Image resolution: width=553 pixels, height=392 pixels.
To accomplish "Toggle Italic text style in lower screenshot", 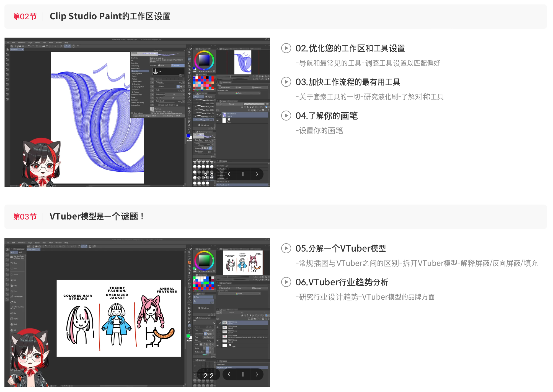I will click(204, 344).
